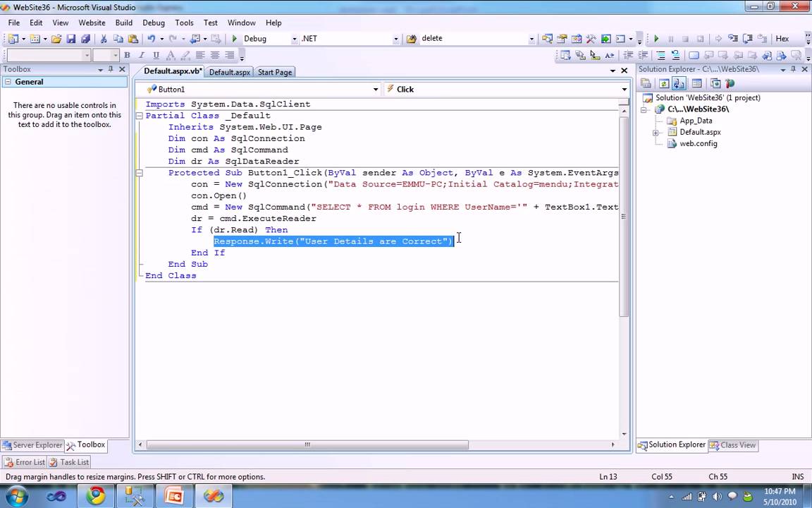The height and width of the screenshot is (508, 812).
Task: Toggle Bold formatting button
Action: (x=127, y=55)
